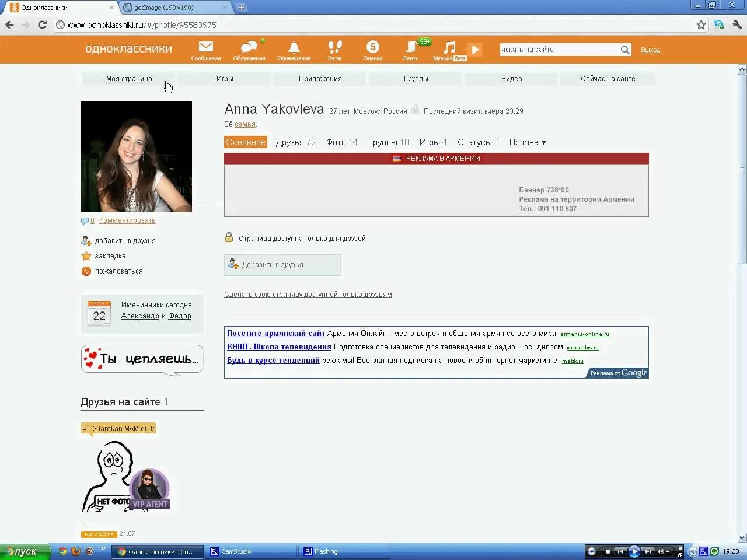The height and width of the screenshot is (560, 747).
Task: Open the Лента feed icon
Action: tap(411, 47)
